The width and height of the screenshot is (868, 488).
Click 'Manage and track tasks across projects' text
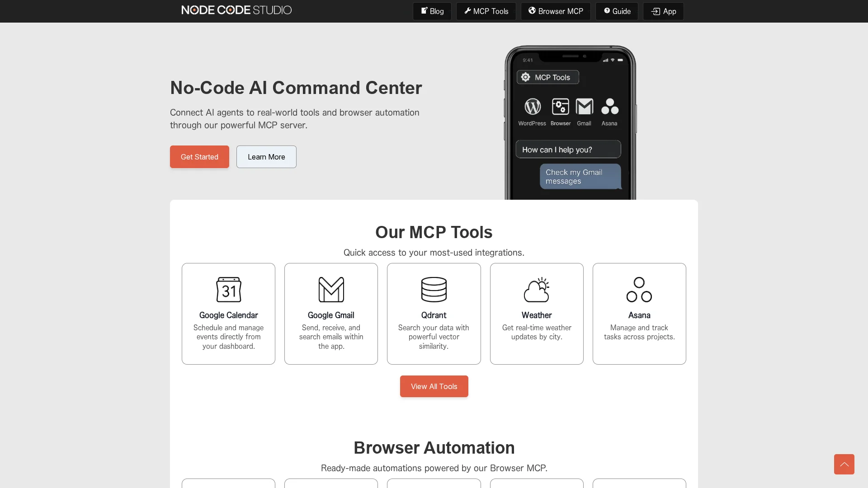(x=639, y=332)
